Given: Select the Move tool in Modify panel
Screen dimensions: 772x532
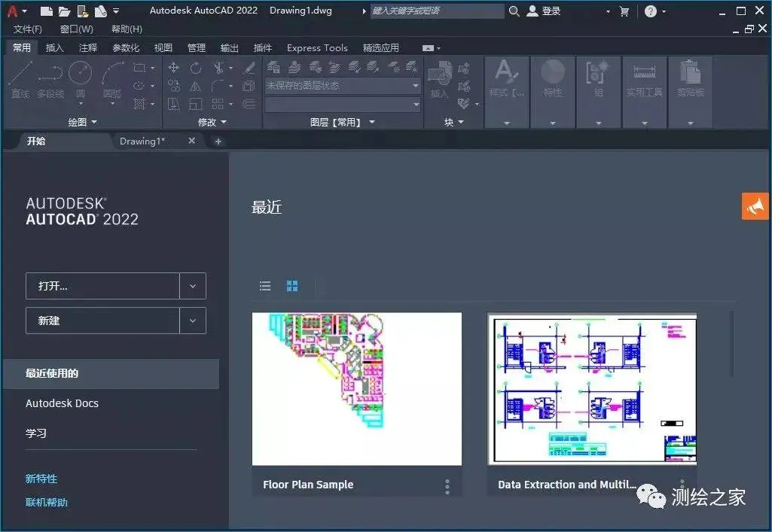Looking at the screenshot, I should pos(173,68).
